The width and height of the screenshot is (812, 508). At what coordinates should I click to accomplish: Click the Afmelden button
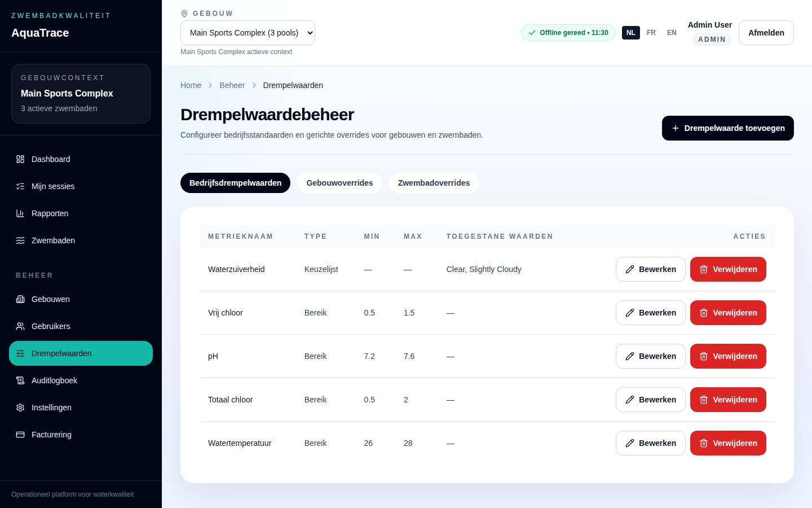tap(766, 33)
